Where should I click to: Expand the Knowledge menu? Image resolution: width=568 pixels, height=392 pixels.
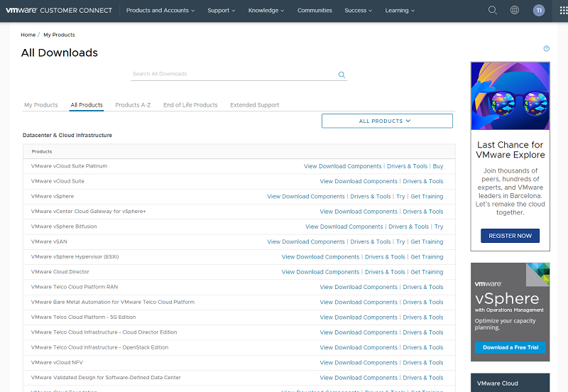pos(266,11)
